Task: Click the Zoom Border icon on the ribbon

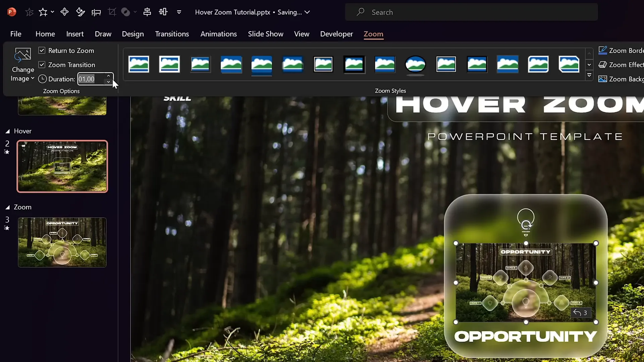Action: click(x=603, y=50)
